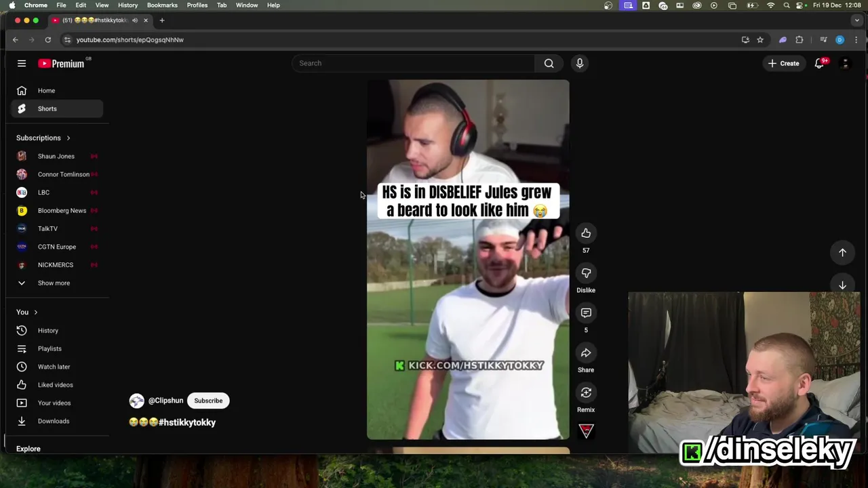The width and height of the screenshot is (868, 488).
Task: Go to next Short with down arrow
Action: point(842,285)
